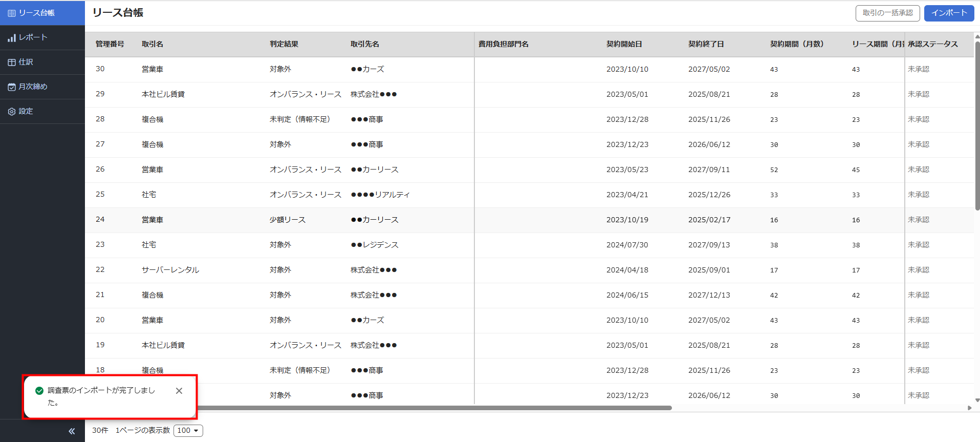Click 未承認 status for row 30
This screenshot has height=442, width=980.
point(918,69)
